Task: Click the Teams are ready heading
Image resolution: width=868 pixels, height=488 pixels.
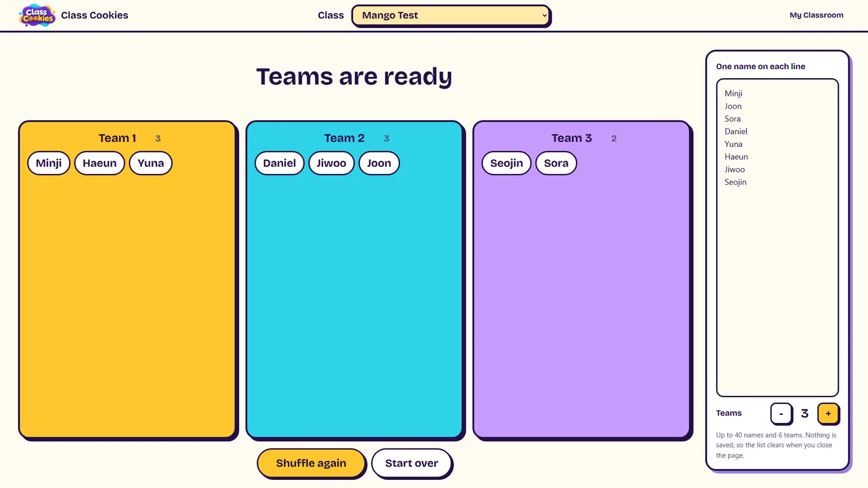Action: click(x=354, y=77)
